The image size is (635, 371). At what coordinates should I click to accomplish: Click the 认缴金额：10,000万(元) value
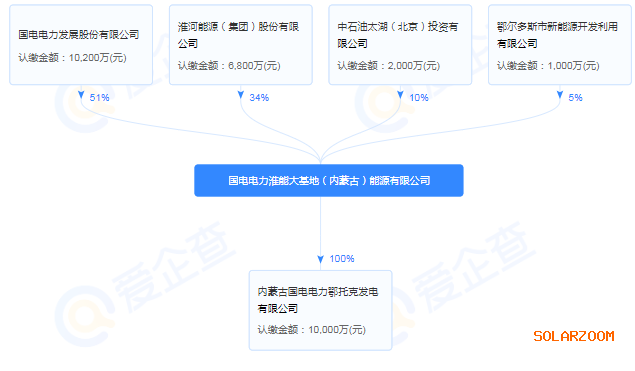pyautogui.click(x=311, y=330)
